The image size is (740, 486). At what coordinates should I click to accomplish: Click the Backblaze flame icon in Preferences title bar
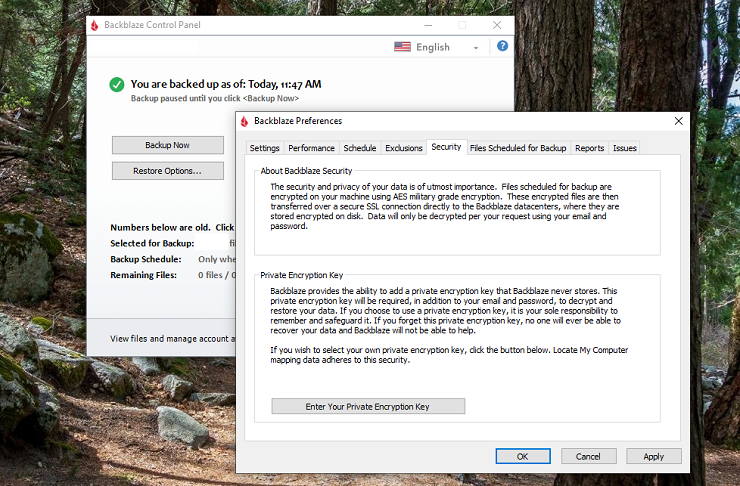pos(244,121)
